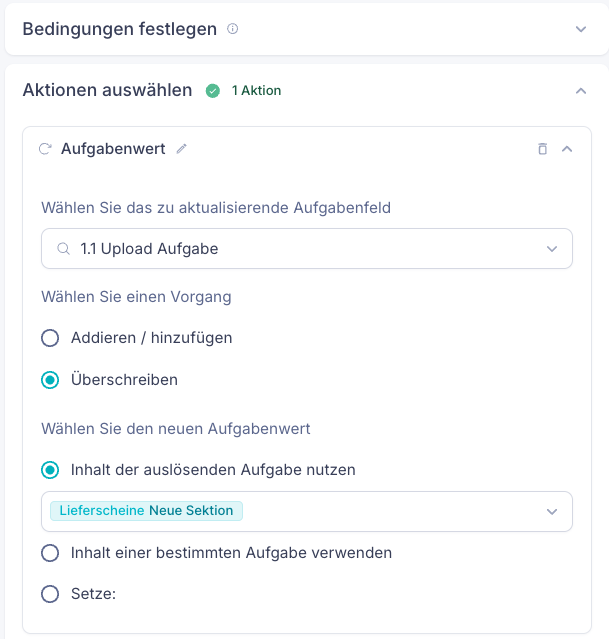Delete the Aufgabenwert action with trash icon

tap(543, 149)
